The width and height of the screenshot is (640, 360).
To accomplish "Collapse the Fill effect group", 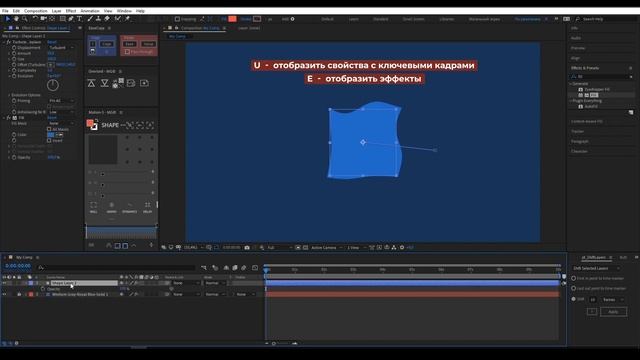I will 4,118.
